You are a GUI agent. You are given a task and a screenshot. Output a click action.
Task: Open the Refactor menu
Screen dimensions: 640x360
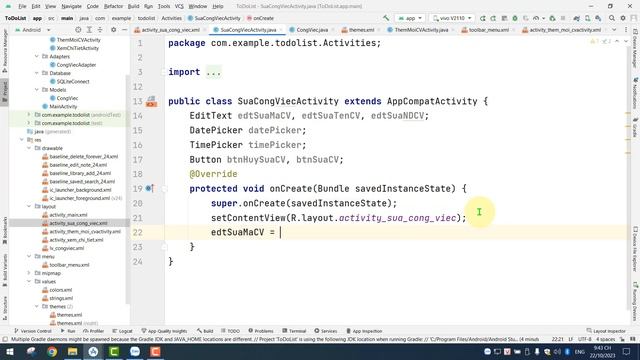coord(113,7)
